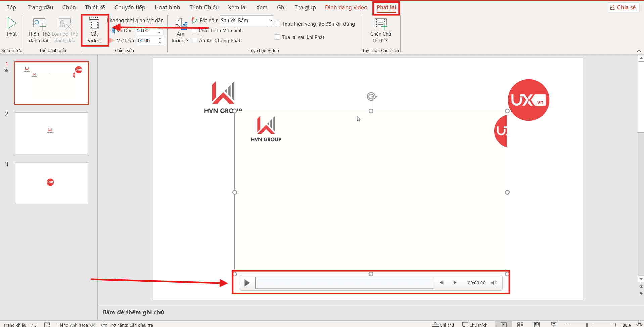644x327 pixels.
Task: Click Chèn Chú thích captions icon
Action: (380, 24)
